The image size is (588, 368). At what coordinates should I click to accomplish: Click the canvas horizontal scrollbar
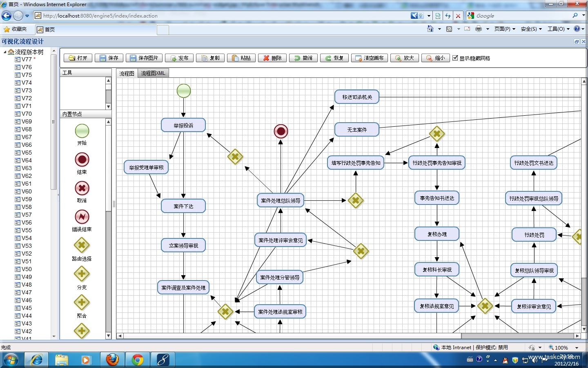tap(347, 336)
